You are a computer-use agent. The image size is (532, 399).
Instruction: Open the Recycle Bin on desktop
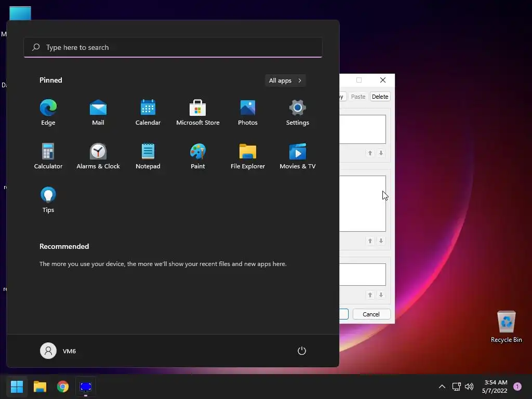point(506,327)
